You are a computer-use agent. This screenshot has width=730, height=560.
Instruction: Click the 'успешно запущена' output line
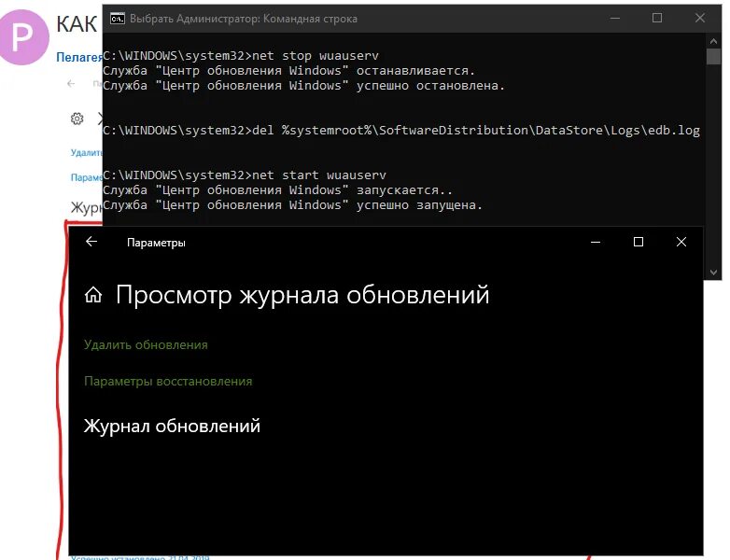tap(292, 204)
